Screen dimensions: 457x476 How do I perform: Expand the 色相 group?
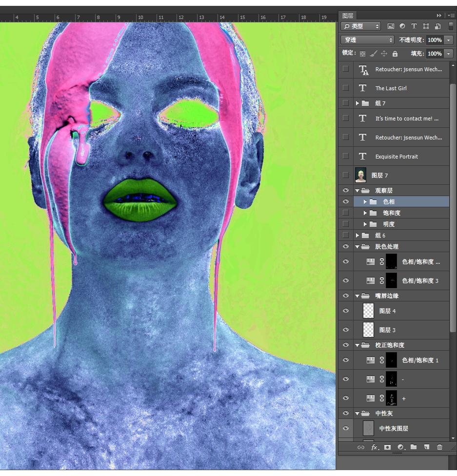[365, 201]
